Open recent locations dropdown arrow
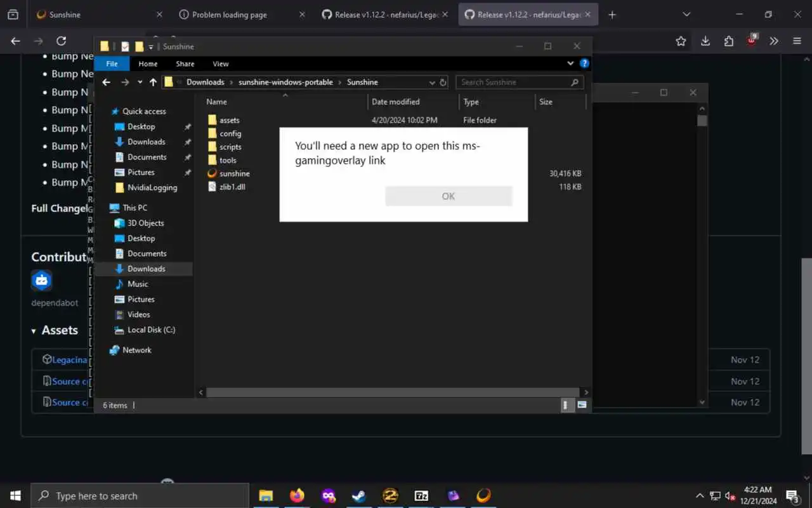 140,83
